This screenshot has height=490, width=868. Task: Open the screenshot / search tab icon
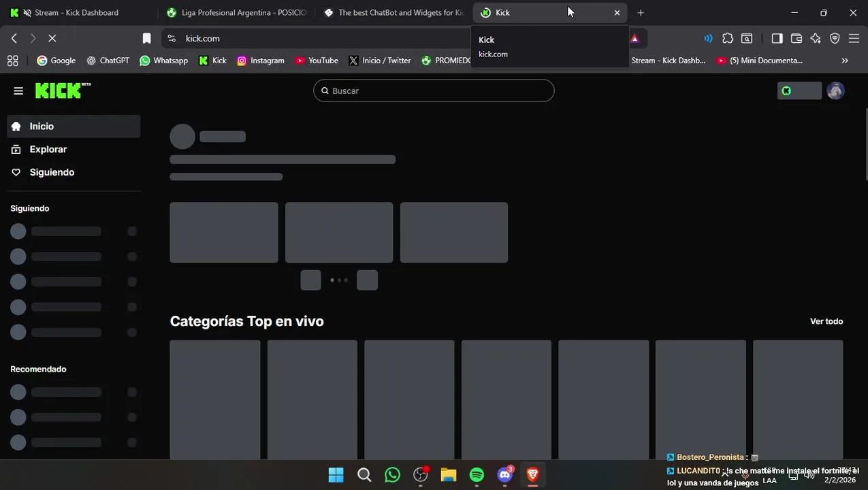(x=747, y=38)
